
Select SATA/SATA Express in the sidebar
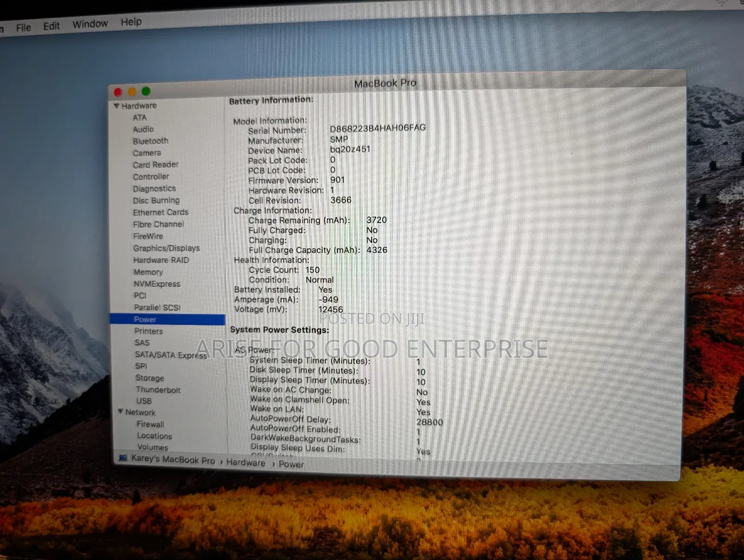pyautogui.click(x=171, y=355)
